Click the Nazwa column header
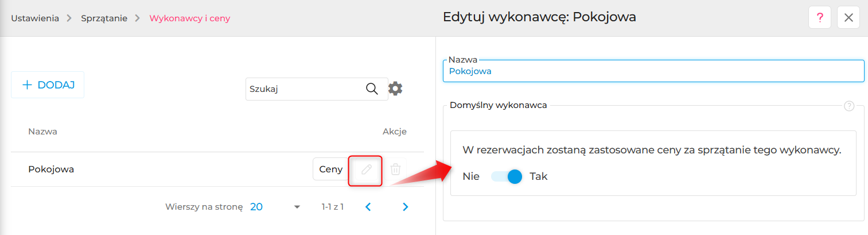 pos(42,132)
